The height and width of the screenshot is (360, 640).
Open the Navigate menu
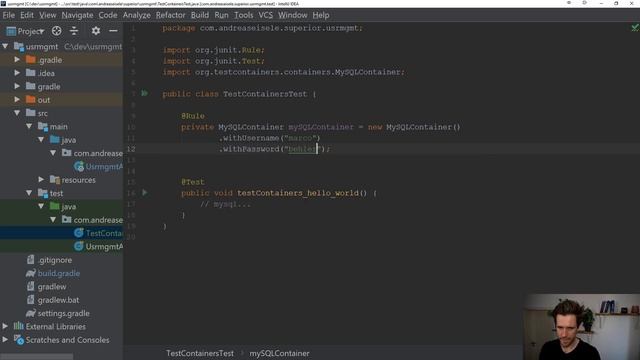pyautogui.click(x=78, y=15)
